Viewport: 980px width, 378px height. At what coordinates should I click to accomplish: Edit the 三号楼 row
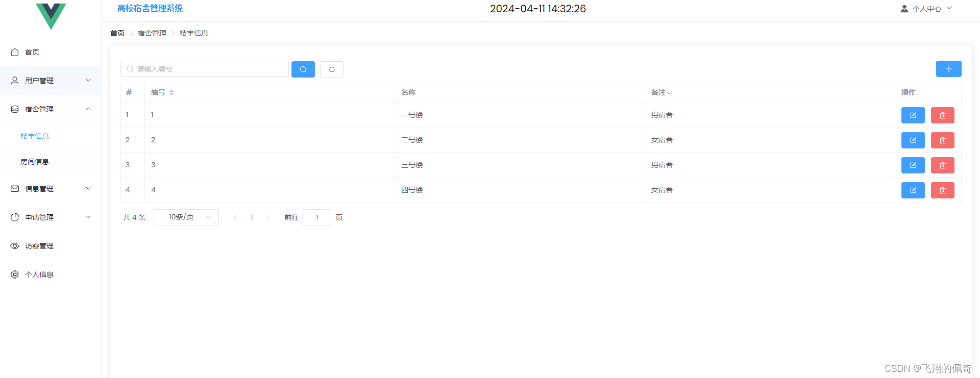pyautogui.click(x=913, y=165)
